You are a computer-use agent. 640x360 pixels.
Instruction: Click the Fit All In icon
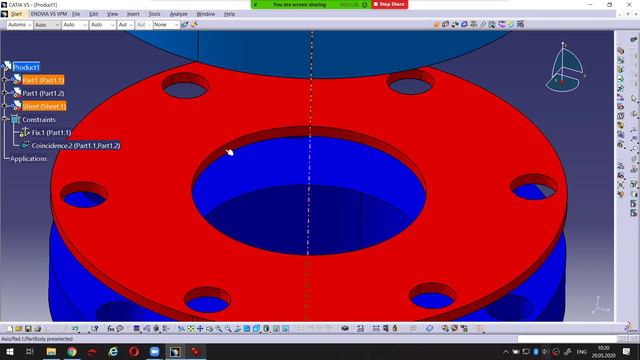click(x=191, y=329)
